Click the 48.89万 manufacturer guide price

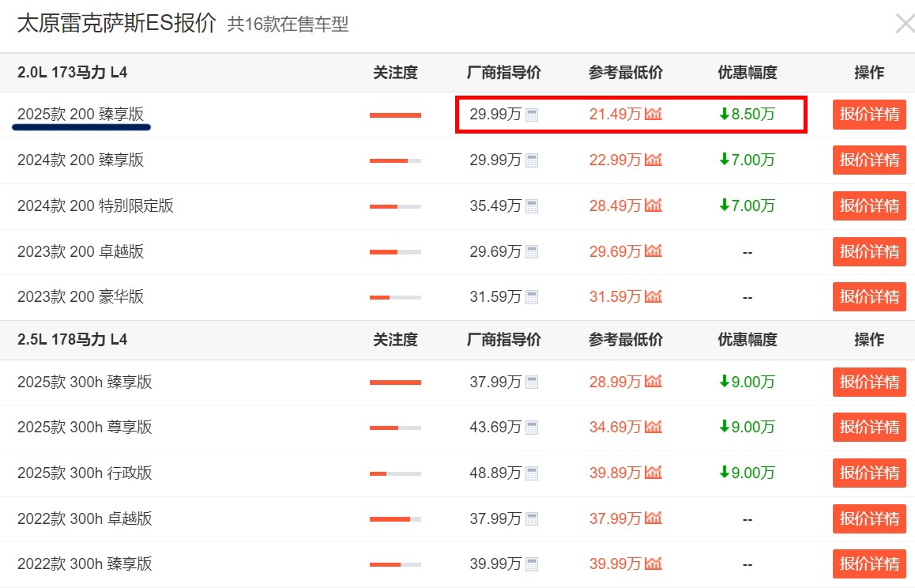click(495, 473)
